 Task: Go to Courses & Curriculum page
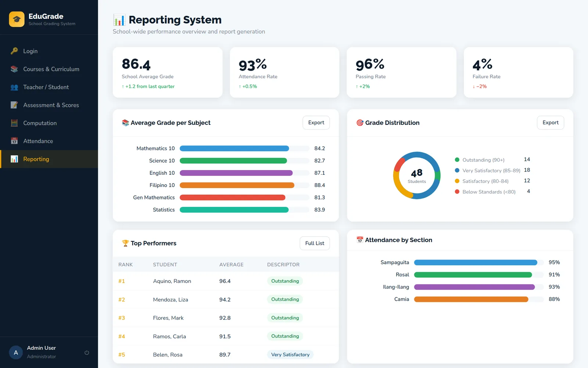coord(49,69)
